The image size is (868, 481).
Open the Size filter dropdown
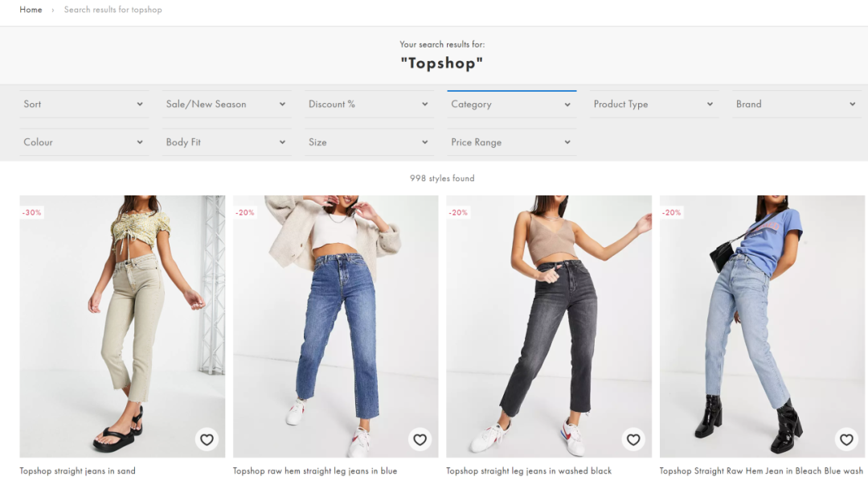click(369, 142)
